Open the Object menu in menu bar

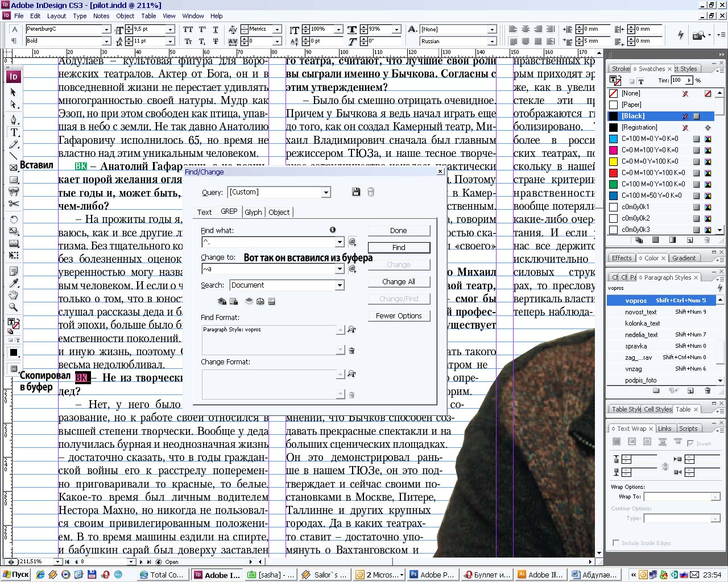tap(125, 16)
